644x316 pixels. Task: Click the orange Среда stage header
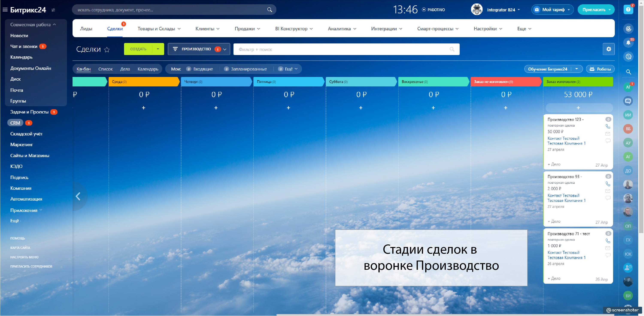coord(144,82)
